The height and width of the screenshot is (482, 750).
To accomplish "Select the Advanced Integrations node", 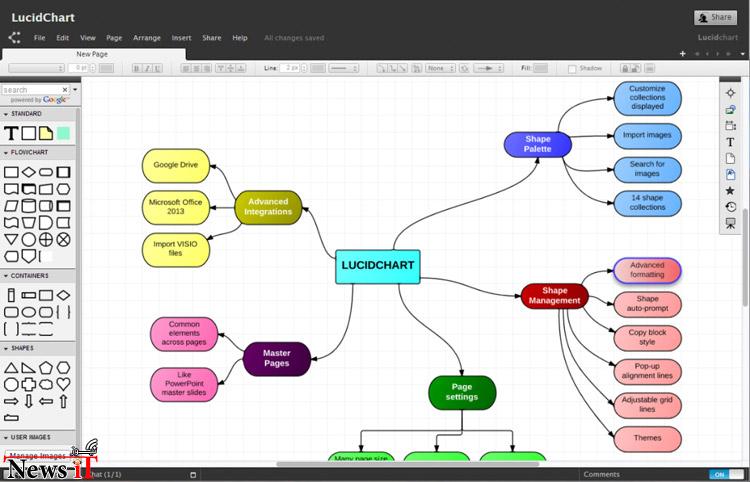I will tap(268, 207).
